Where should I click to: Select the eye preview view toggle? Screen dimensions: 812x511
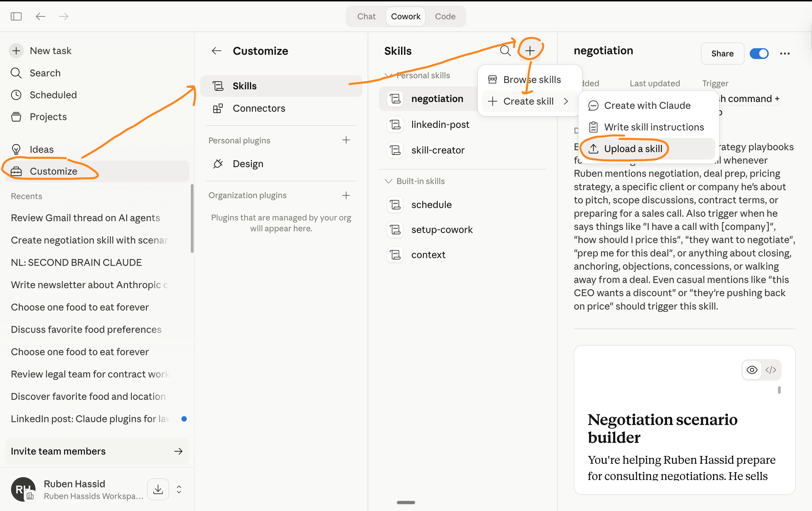coord(752,370)
